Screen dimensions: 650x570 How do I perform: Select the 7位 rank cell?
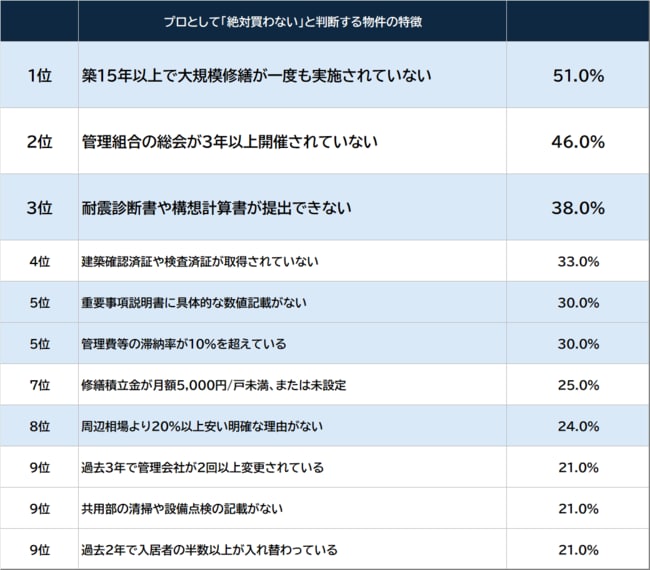click(39, 385)
